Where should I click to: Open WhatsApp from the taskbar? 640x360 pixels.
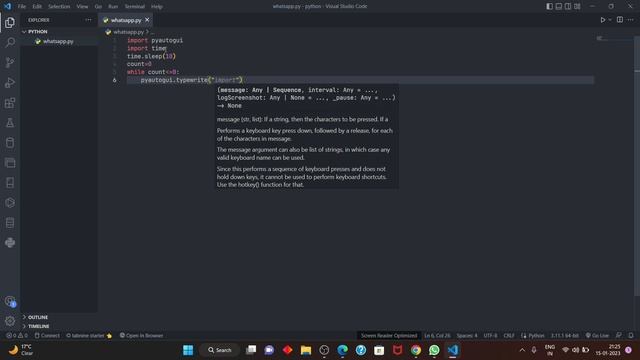pyautogui.click(x=434, y=350)
